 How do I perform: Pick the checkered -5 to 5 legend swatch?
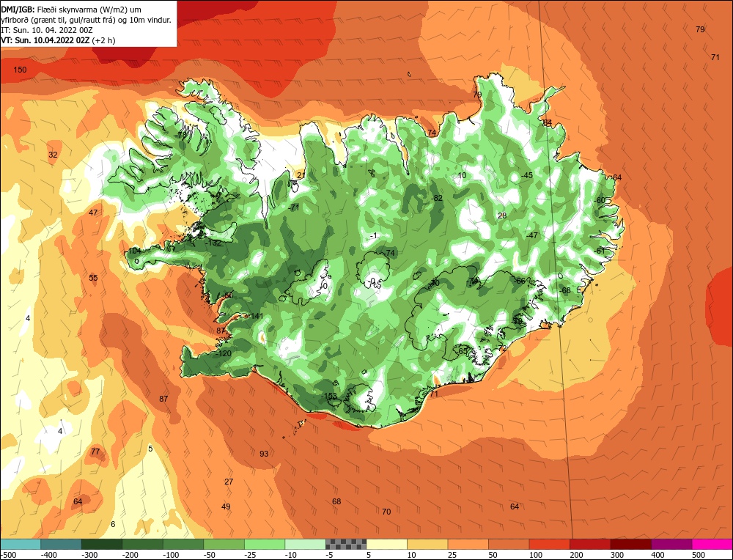[346, 544]
